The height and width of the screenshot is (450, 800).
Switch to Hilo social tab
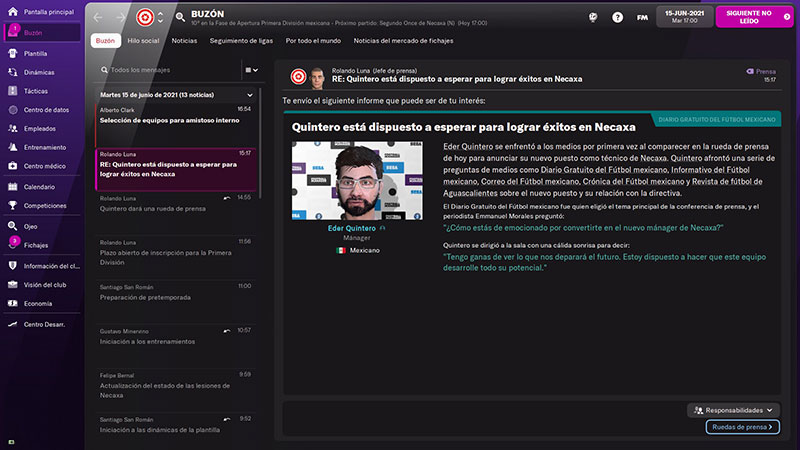coord(143,41)
